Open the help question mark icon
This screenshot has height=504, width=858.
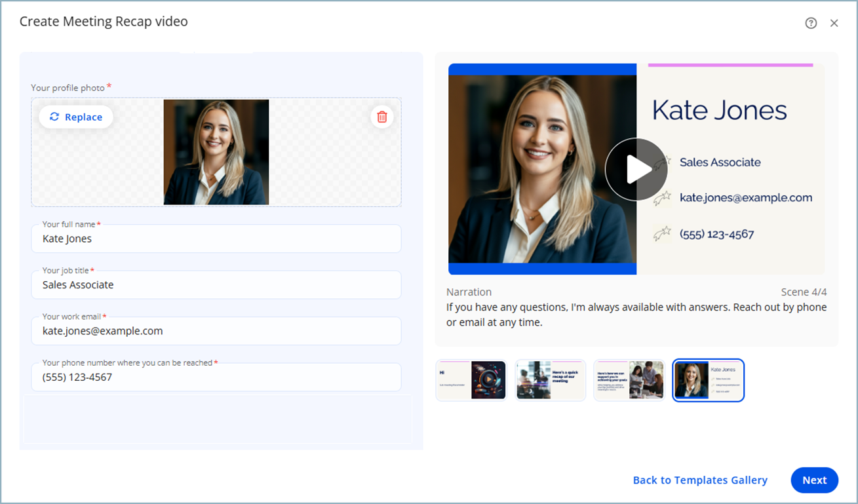coord(811,24)
